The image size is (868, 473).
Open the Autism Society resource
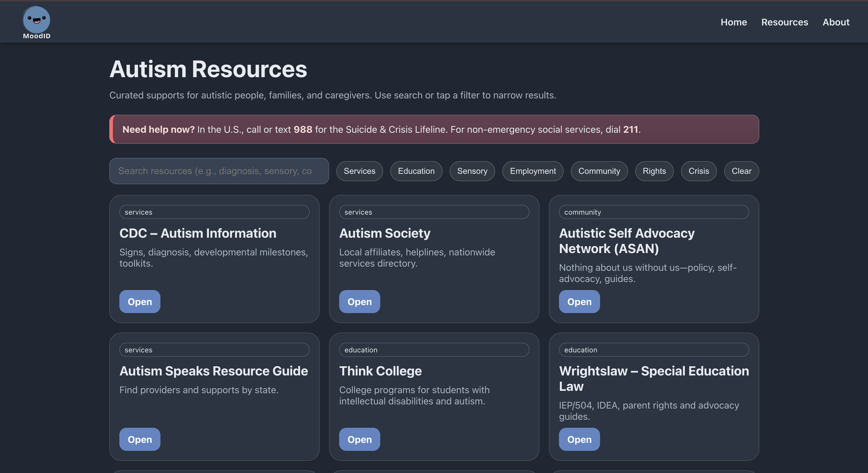[359, 302]
